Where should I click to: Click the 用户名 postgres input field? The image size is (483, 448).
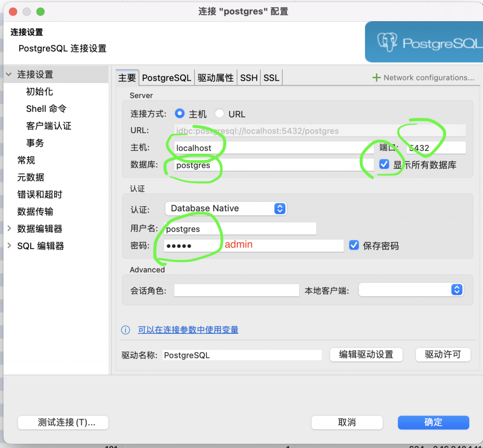pyautogui.click(x=240, y=229)
